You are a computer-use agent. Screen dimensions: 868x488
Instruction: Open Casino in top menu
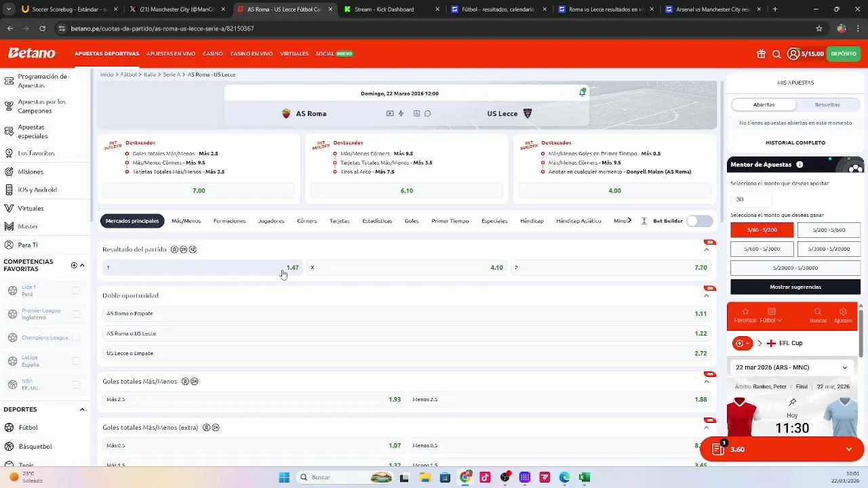tap(212, 54)
